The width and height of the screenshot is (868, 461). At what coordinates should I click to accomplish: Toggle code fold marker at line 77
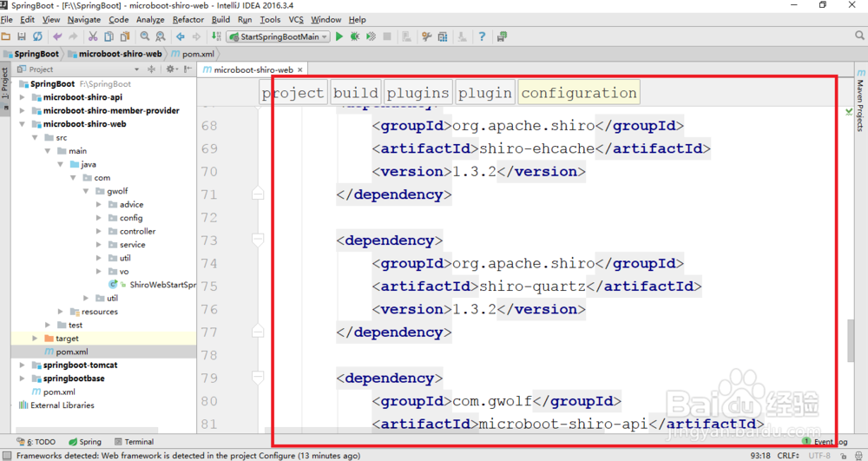[x=258, y=331]
